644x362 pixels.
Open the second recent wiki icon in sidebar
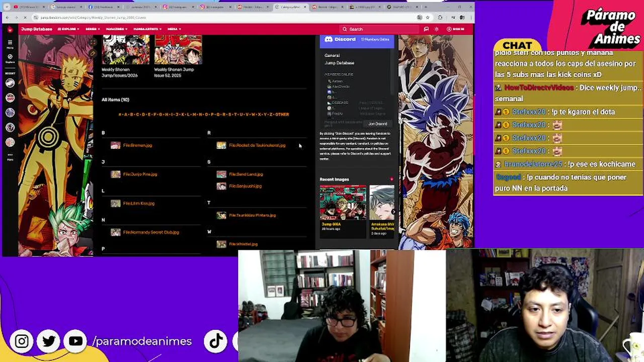point(10,98)
